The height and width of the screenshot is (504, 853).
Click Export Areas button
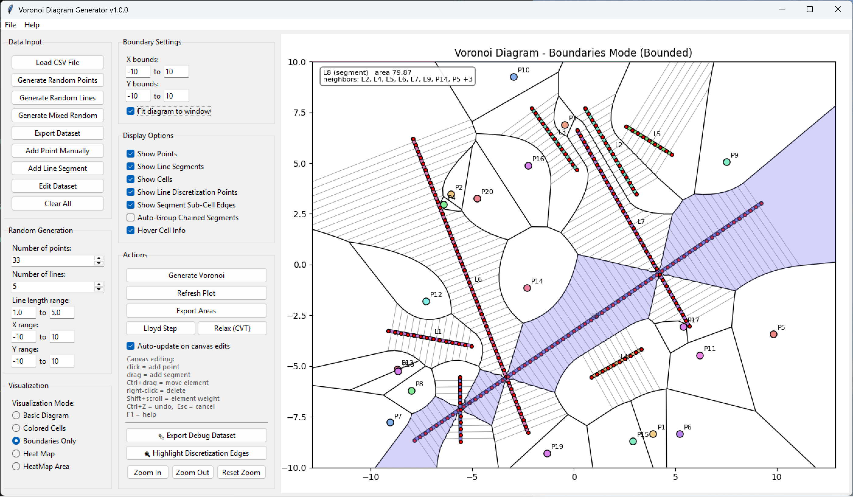[x=196, y=311]
